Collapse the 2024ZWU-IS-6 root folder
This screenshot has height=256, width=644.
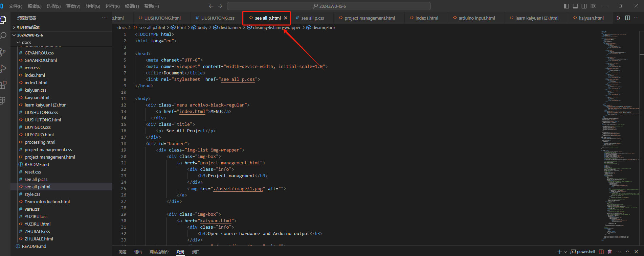[61, 35]
